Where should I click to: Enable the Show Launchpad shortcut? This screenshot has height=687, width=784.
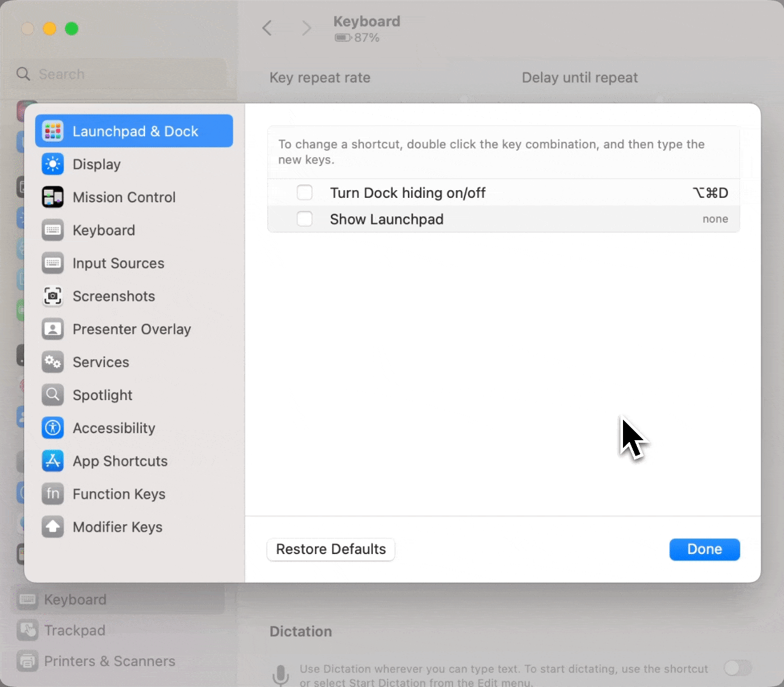tap(305, 219)
